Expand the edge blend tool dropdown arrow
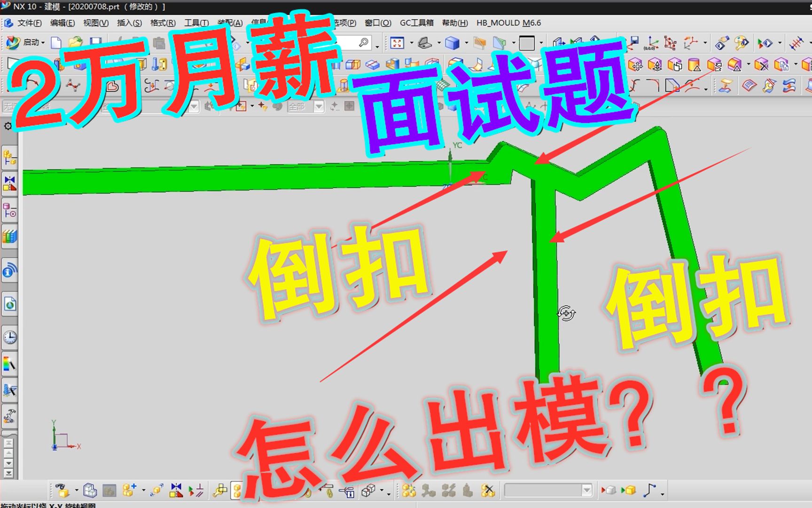The width and height of the screenshot is (812, 508). tap(706, 90)
